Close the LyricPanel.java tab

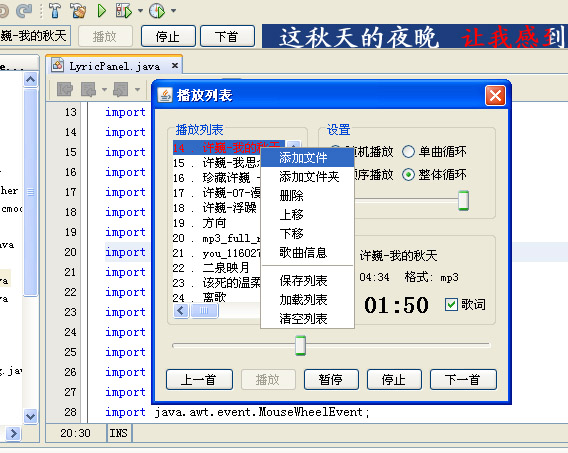[x=175, y=66]
